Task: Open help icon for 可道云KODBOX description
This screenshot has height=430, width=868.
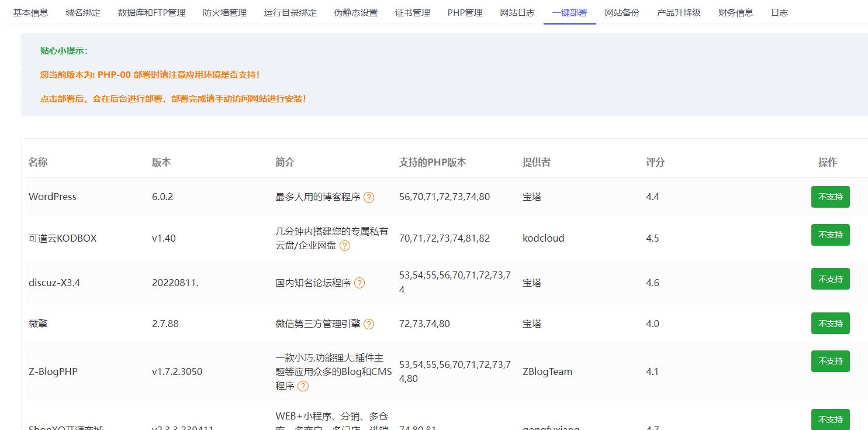Action: click(x=345, y=246)
